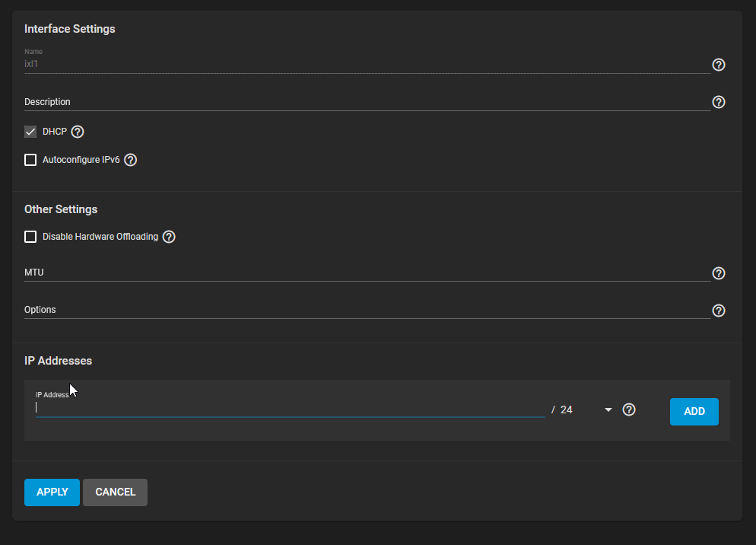This screenshot has height=545, width=756.
Task: Click the MTU input field
Action: point(304,273)
